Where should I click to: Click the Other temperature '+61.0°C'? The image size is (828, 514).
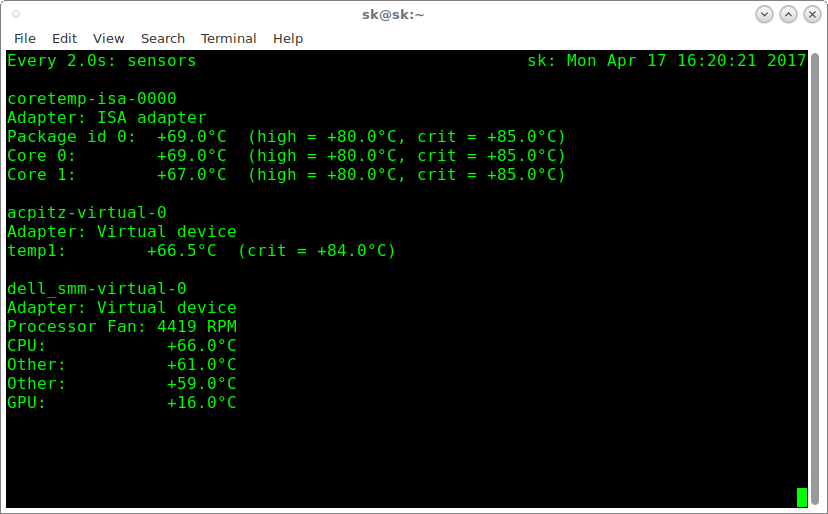(x=202, y=365)
